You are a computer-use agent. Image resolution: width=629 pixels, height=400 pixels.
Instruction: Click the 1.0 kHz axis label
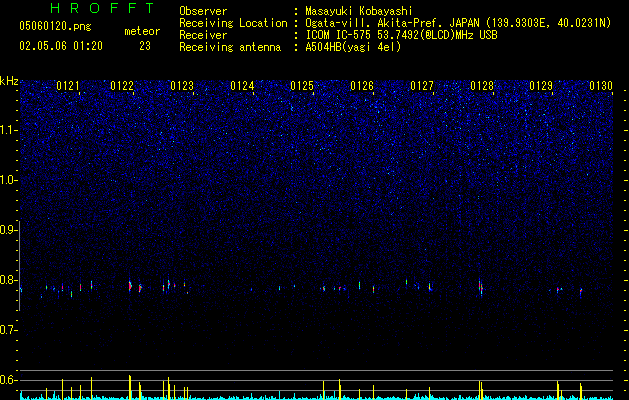pos(9,180)
